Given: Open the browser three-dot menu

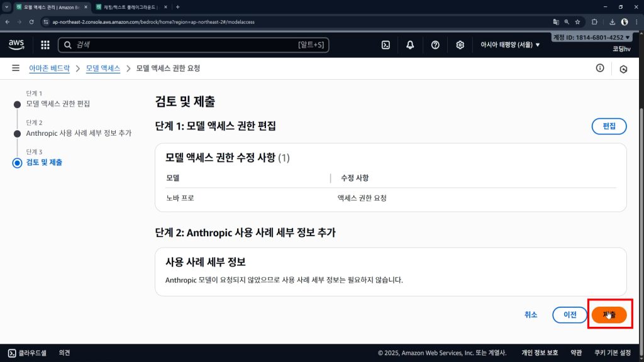Looking at the screenshot, I should [x=636, y=22].
